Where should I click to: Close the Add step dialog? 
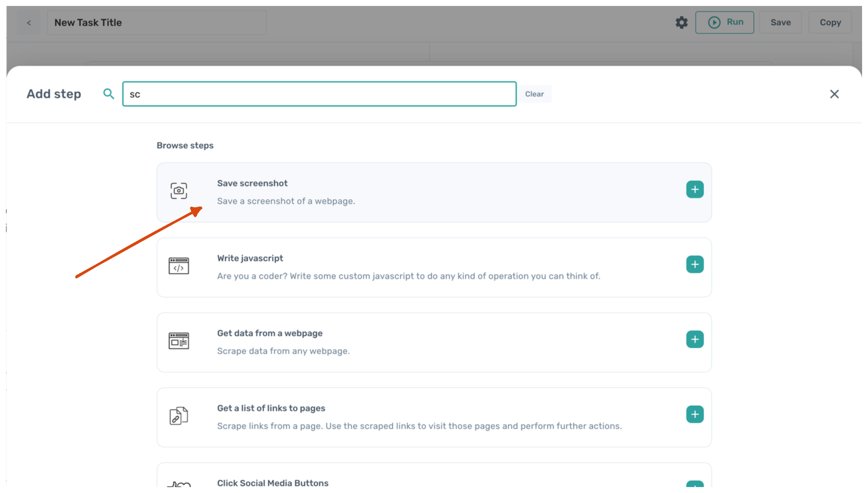834,94
